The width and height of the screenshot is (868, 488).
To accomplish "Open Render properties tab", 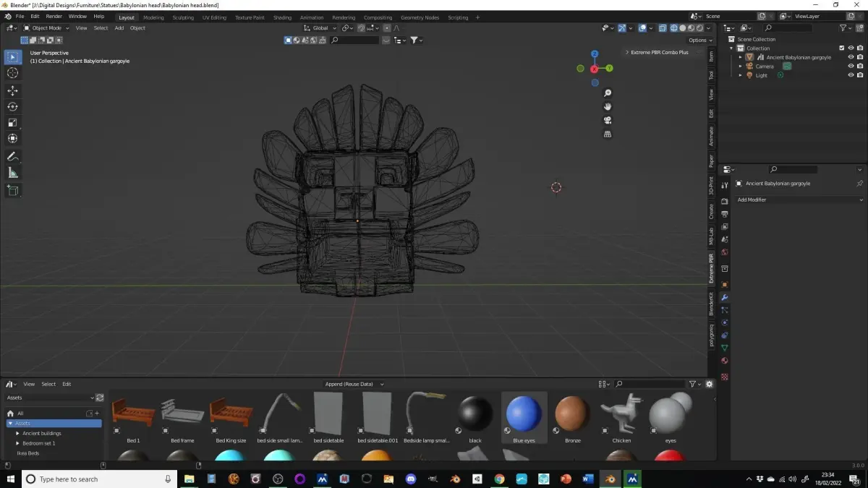I will coord(724,202).
